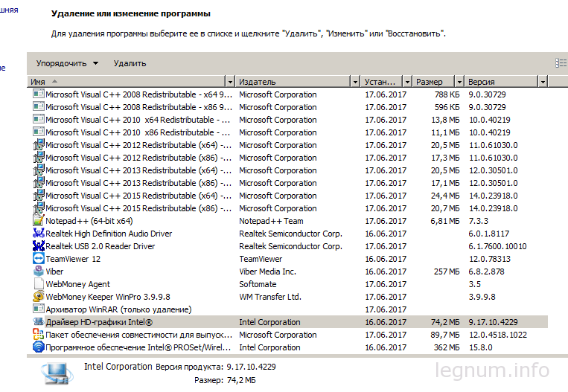Sort by the Размер column header

[x=434, y=82]
